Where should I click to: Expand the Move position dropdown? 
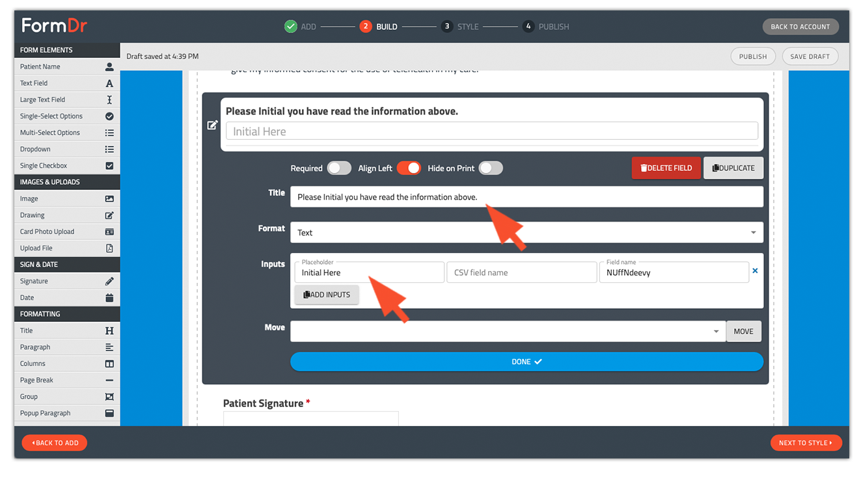point(508,331)
